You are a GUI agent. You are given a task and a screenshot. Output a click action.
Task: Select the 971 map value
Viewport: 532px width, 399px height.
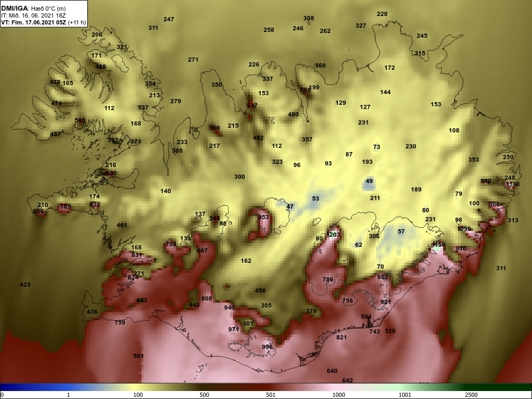tap(234, 329)
